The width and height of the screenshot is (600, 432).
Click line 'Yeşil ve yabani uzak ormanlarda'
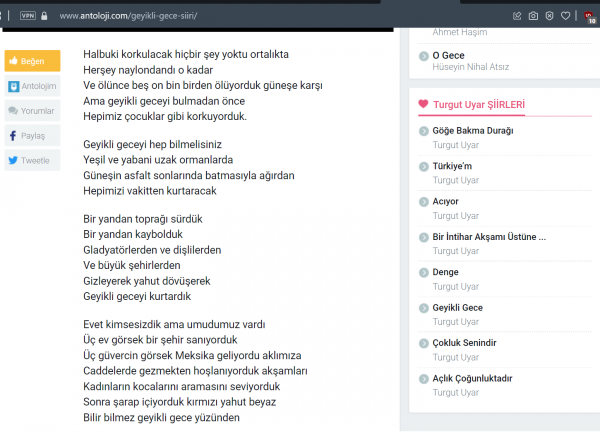(x=158, y=160)
